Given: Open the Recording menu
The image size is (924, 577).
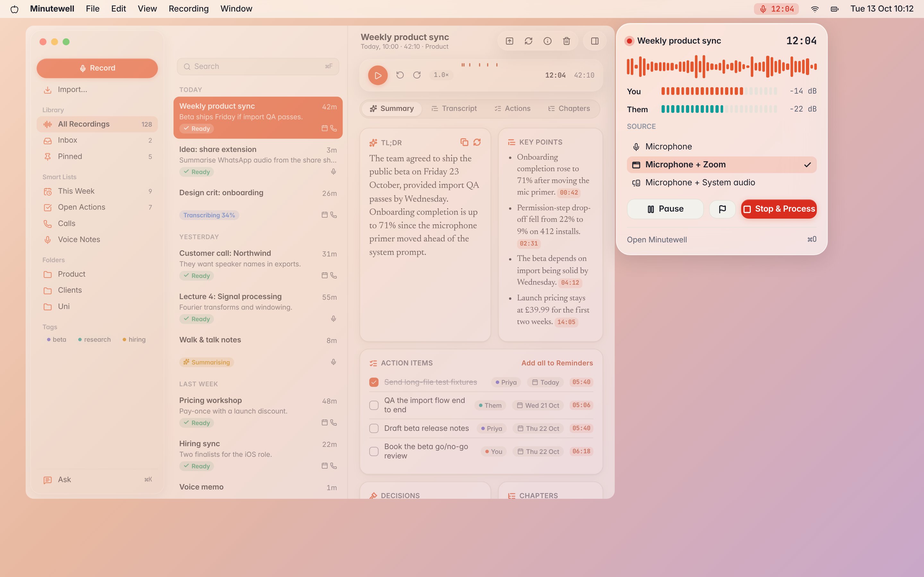Looking at the screenshot, I should click(189, 9).
